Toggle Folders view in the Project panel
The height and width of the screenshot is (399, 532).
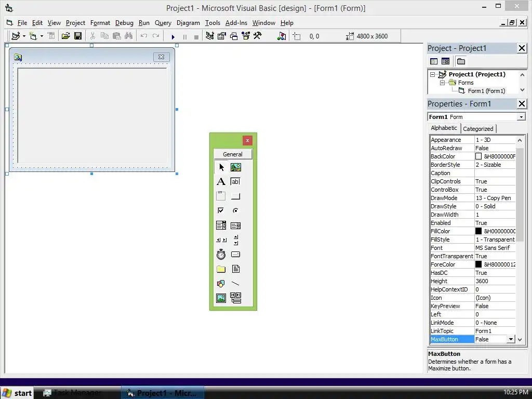pos(461,61)
